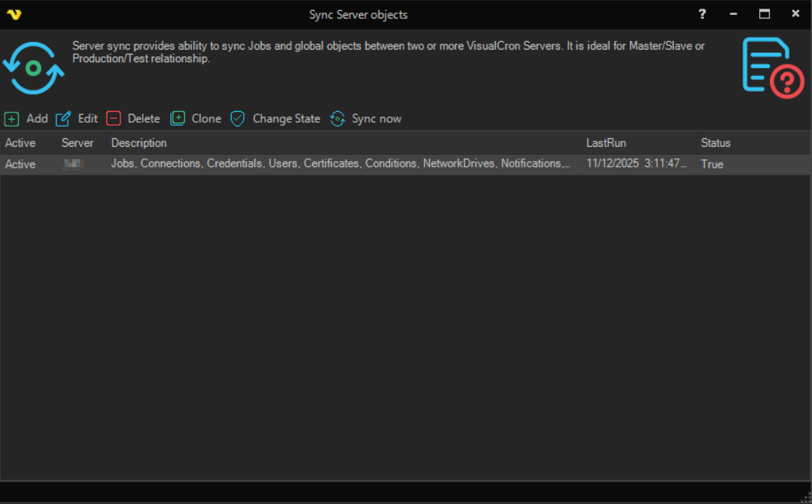Click the shield Change State icon

click(238, 119)
